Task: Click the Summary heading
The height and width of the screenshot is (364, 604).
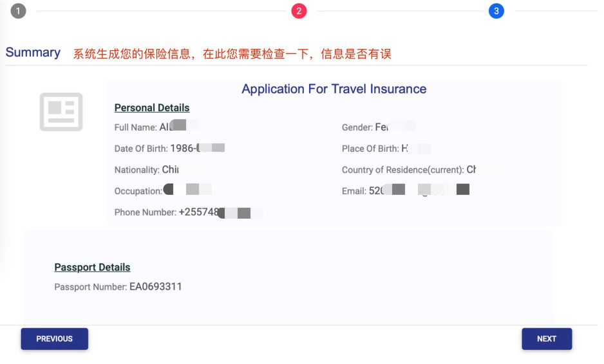Action: click(33, 53)
